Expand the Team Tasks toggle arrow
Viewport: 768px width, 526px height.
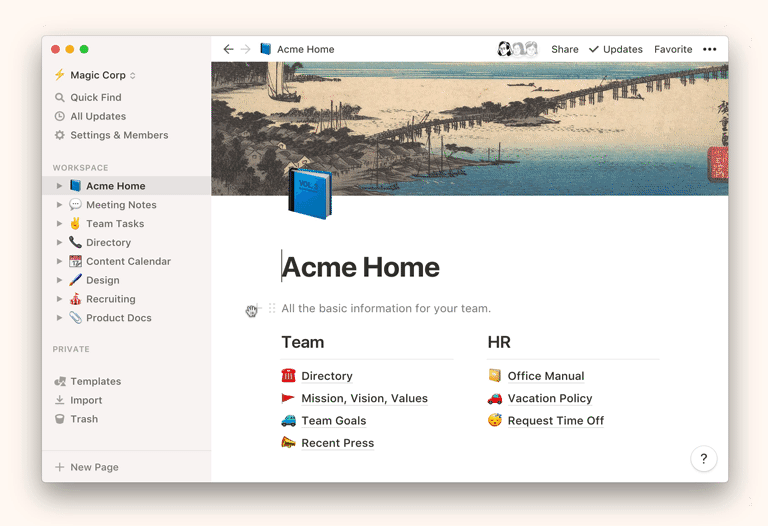click(60, 224)
